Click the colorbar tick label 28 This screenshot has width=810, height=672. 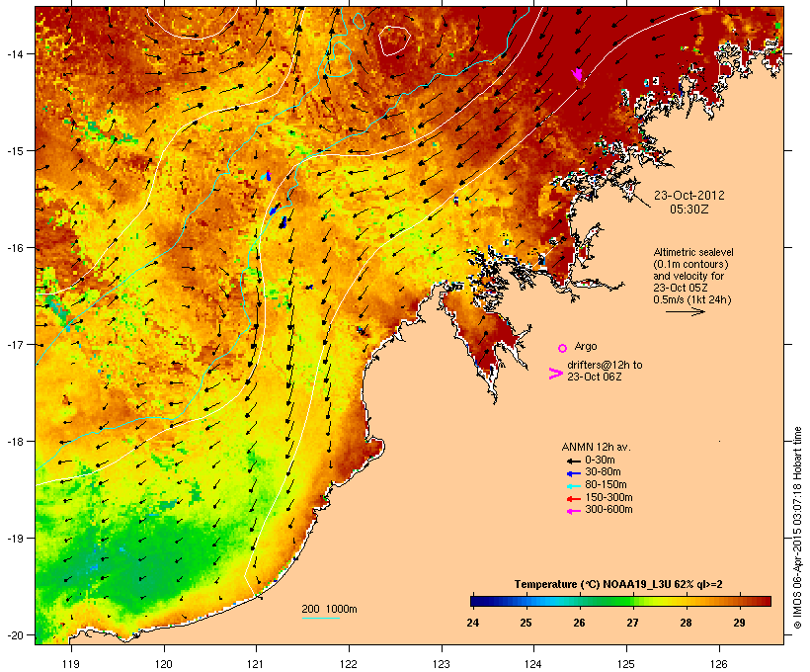tap(686, 623)
